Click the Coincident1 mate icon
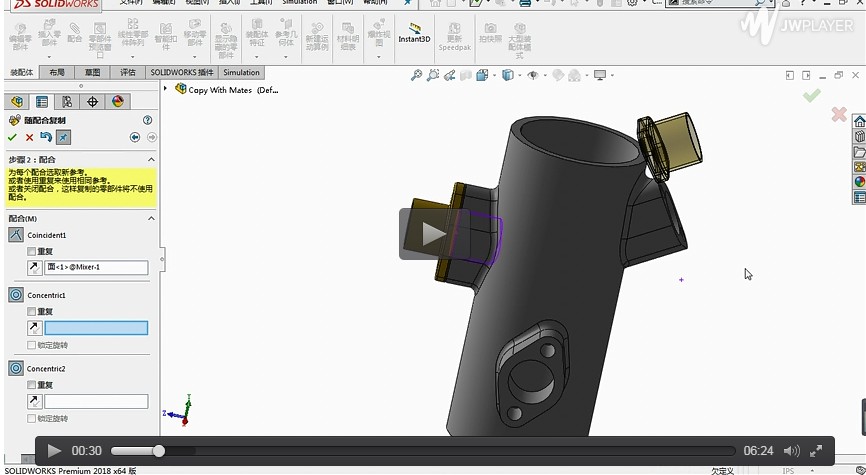The image size is (866, 475). 16,235
